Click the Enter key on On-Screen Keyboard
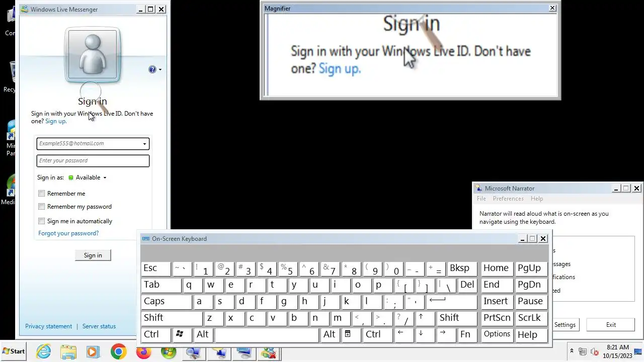The width and height of the screenshot is (644, 362). (451, 301)
